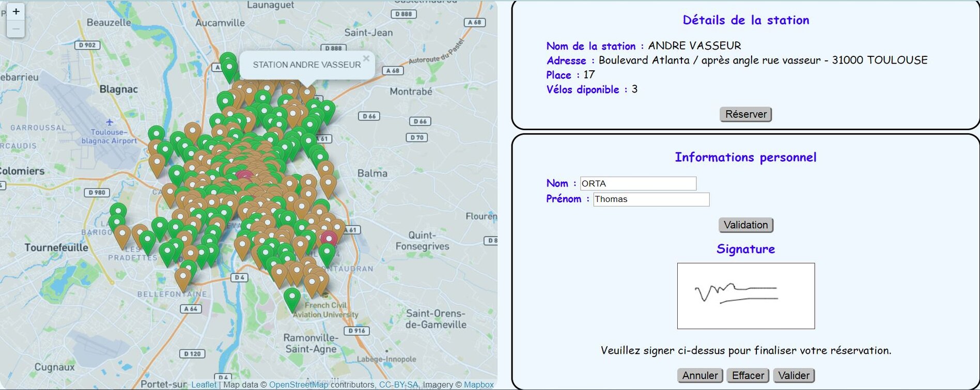Screen dimensions: 980x390
Task: Click green marker near French Civil Aviation University
Action: pyautogui.click(x=292, y=298)
